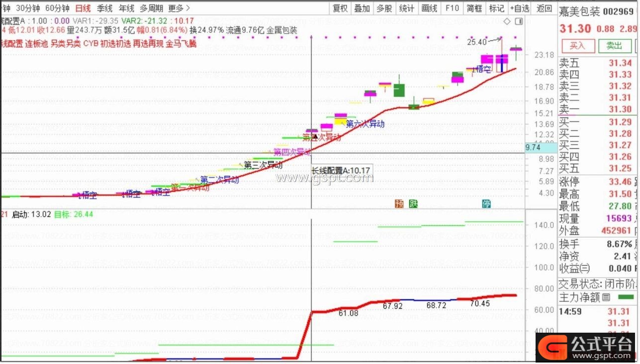Open the list icon beside 主力净额
Viewport: 640px width, 364px height.
606,298
